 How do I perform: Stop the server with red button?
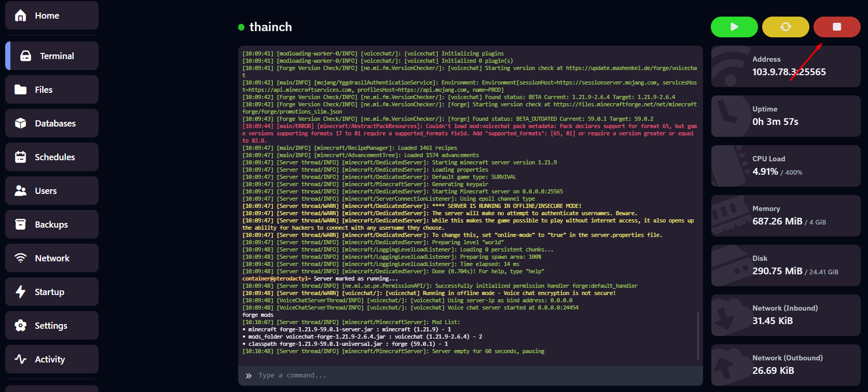836,27
